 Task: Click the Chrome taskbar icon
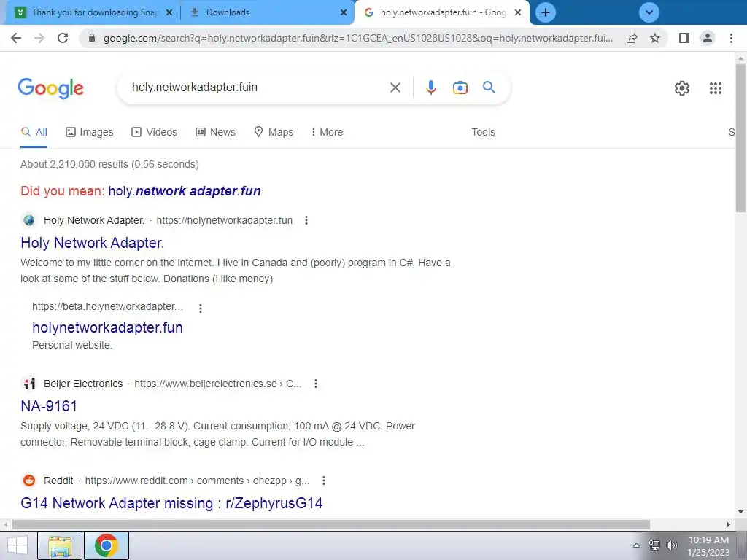click(x=107, y=545)
